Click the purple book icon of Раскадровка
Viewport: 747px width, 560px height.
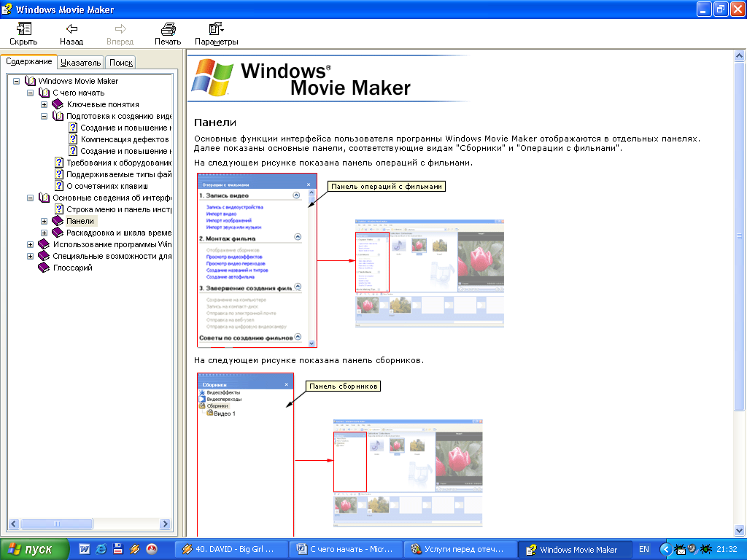(x=58, y=233)
